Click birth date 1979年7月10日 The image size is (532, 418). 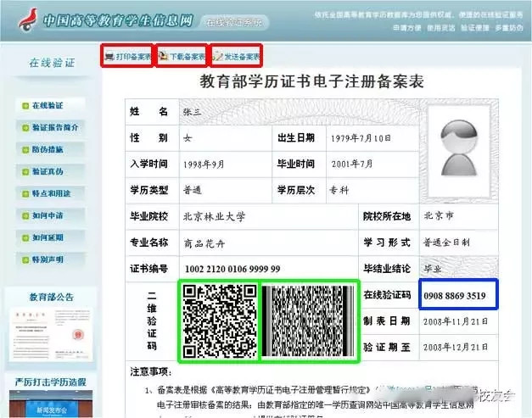361,138
